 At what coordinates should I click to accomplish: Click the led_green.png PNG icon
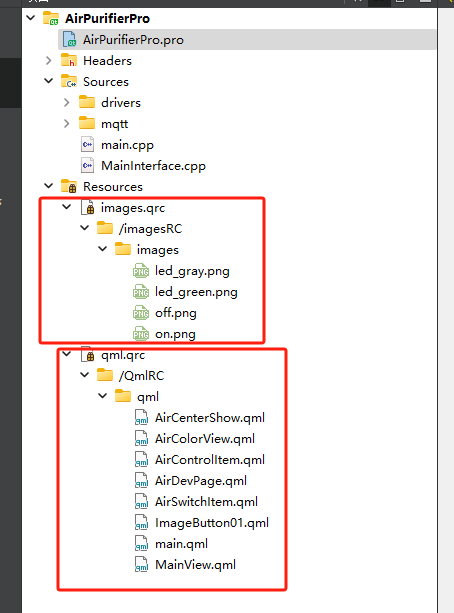(x=141, y=292)
